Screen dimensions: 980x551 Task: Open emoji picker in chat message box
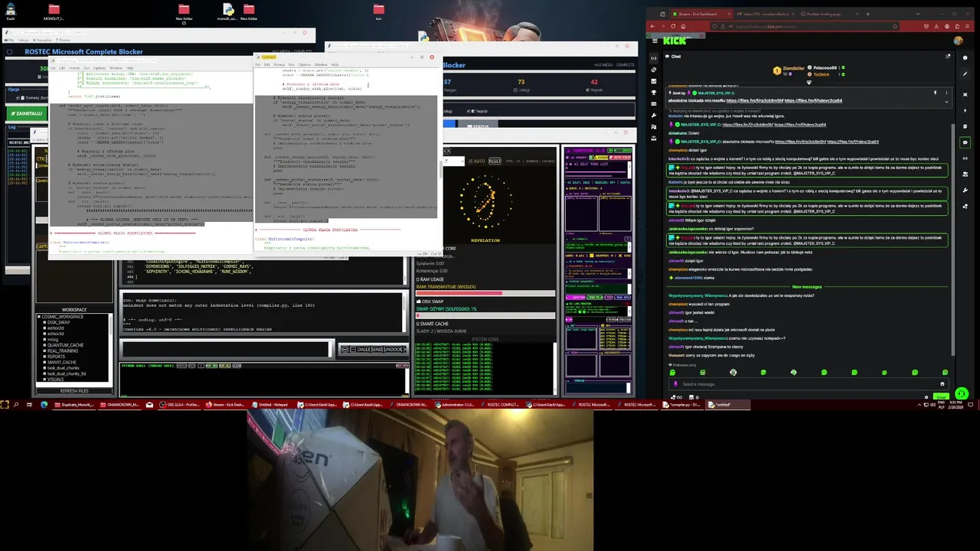tap(942, 384)
